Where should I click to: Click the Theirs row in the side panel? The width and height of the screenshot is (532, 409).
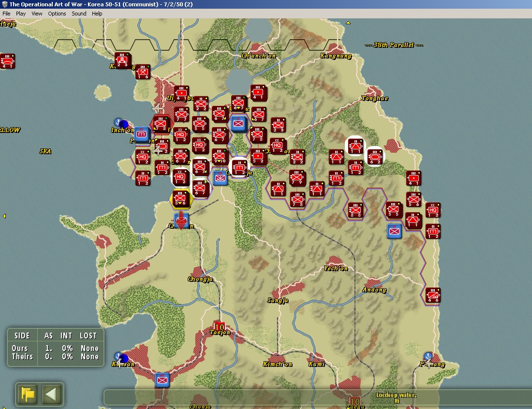pos(55,356)
